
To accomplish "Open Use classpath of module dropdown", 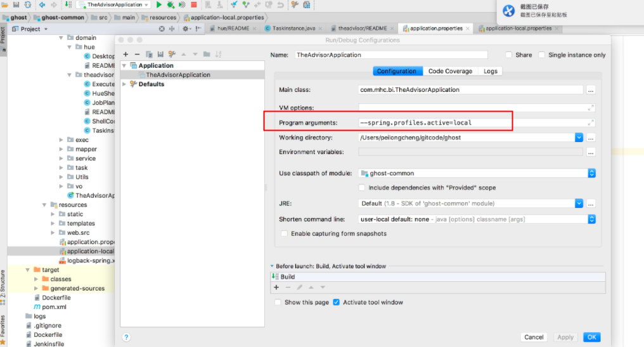I will tap(591, 173).
